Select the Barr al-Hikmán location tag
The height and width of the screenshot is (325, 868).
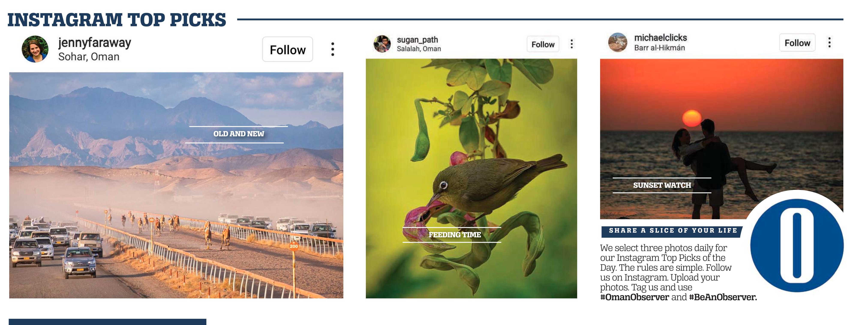[659, 48]
